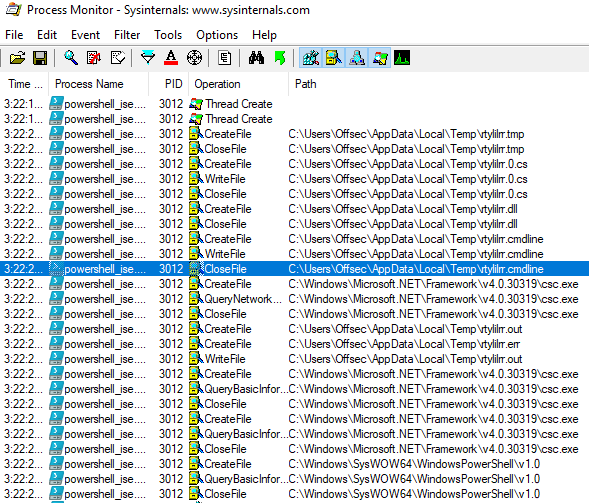Select the CreateFile row for rtylilr.0.cs
The height and width of the screenshot is (503, 589).
point(294,164)
